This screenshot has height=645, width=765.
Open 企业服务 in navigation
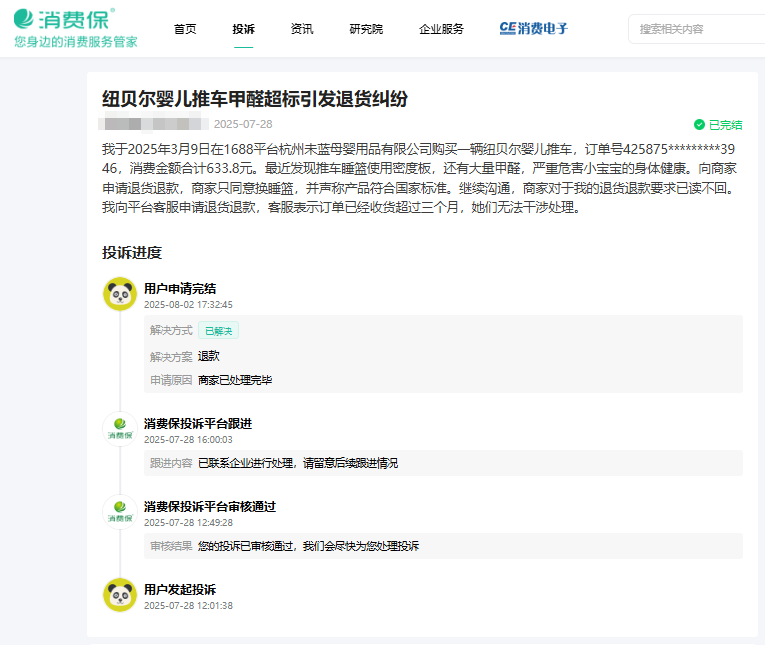pyautogui.click(x=441, y=29)
